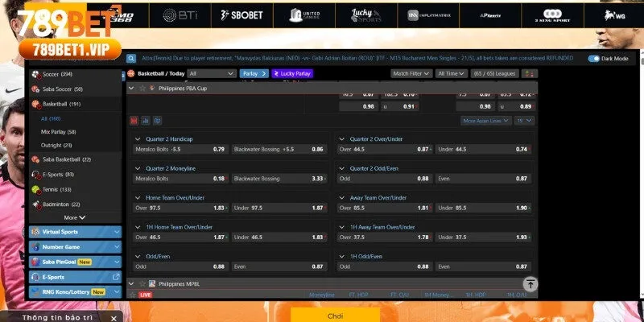Select the 3 Sing Sport provider logo
644x322 pixels.
pos(552,15)
